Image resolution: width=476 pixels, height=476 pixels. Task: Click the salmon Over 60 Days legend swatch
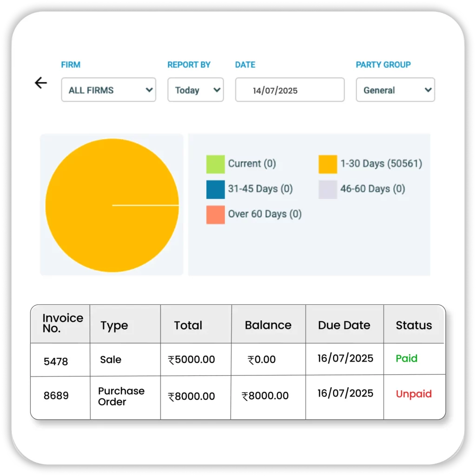[x=215, y=214]
